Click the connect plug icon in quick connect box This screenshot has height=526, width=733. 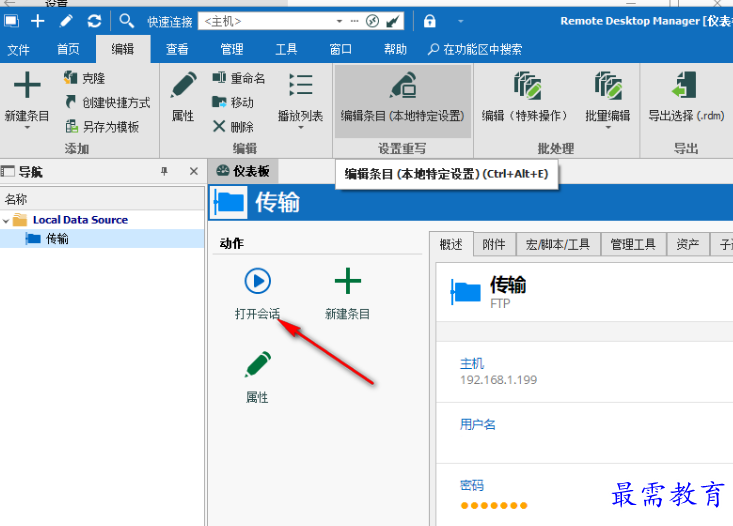393,21
